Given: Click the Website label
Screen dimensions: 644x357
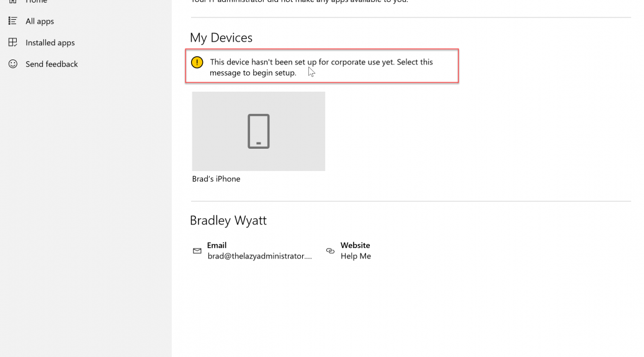Looking at the screenshot, I should (x=355, y=245).
